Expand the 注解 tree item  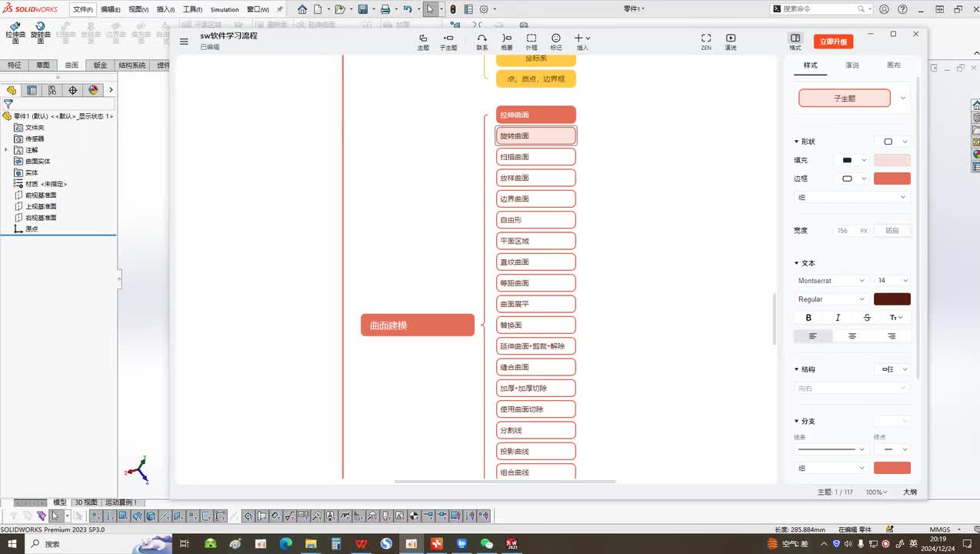coord(6,150)
